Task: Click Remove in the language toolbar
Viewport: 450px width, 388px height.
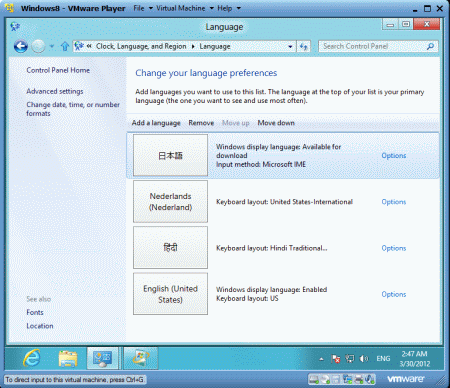Action: pyautogui.click(x=201, y=123)
